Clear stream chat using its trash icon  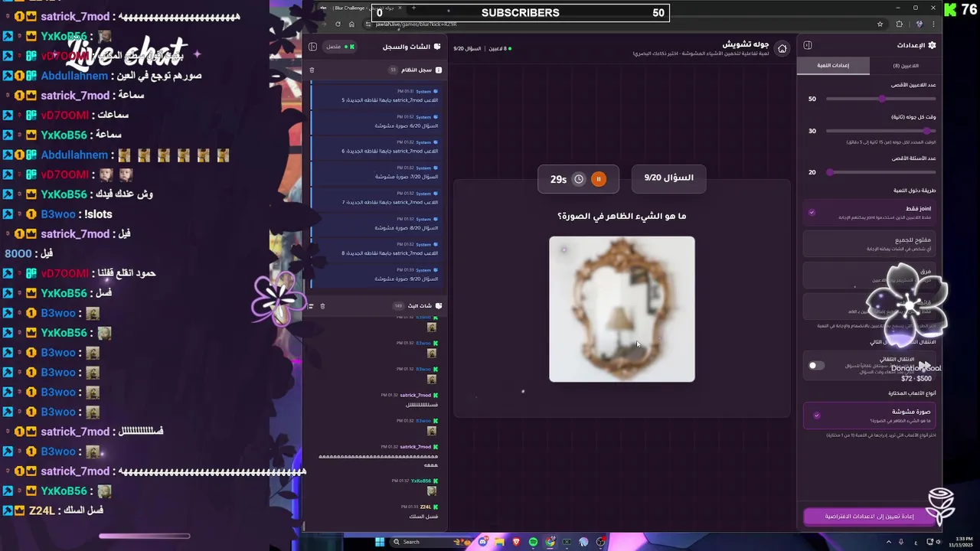322,306
